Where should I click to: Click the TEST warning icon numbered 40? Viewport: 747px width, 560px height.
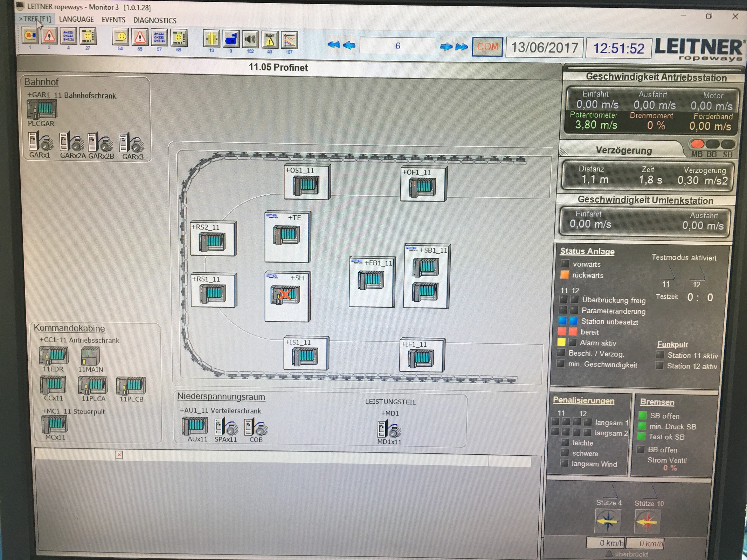tap(269, 40)
